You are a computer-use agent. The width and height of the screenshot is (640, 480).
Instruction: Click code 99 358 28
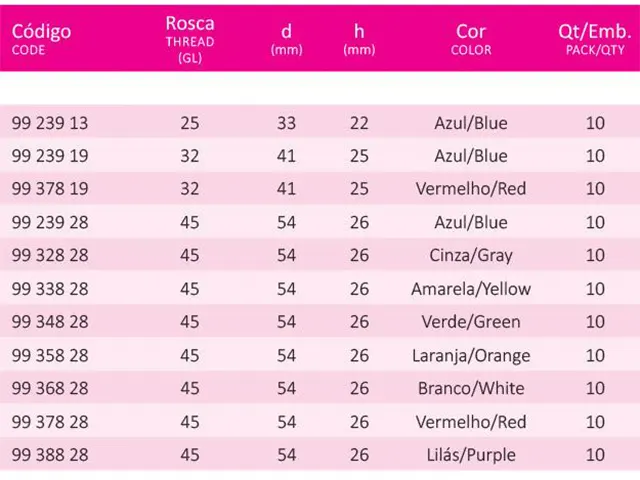[x=50, y=355]
